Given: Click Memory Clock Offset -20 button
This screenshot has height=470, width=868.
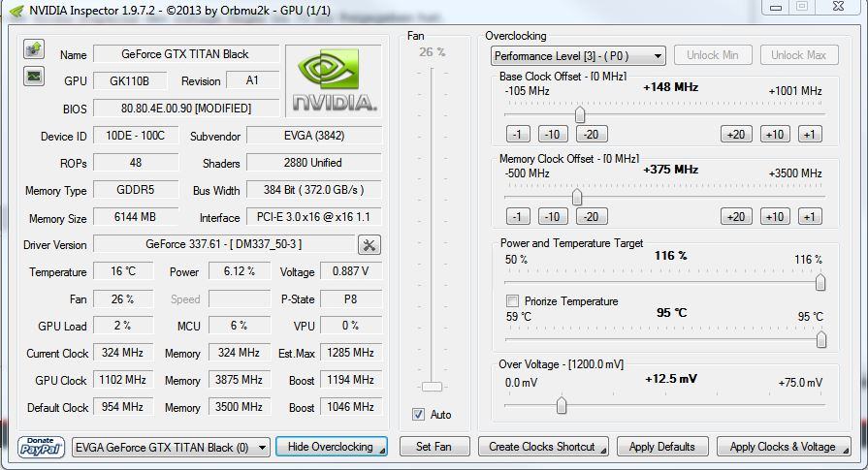Looking at the screenshot, I should [x=592, y=216].
